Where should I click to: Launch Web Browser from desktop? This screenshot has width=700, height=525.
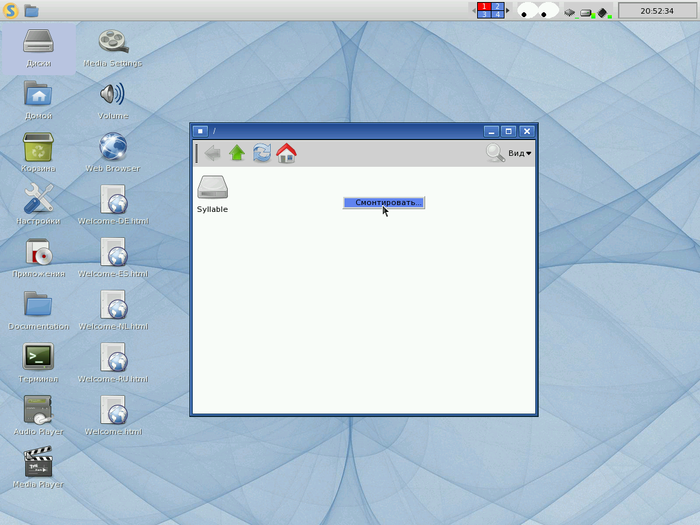[x=113, y=147]
